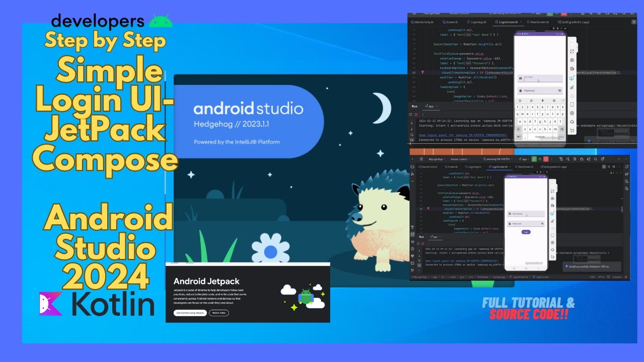Click Rerun icon in lower IDE Run panel

(x=418, y=243)
